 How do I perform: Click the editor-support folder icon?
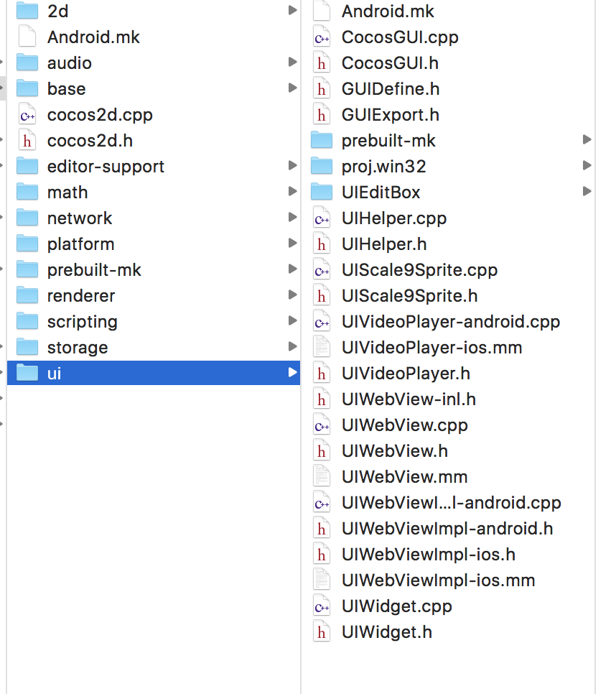point(27,166)
